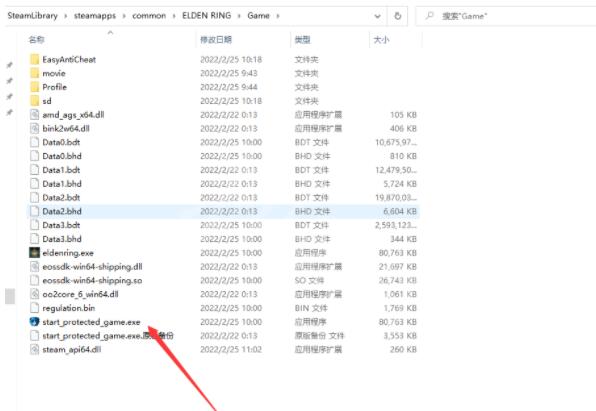596x411 pixels.
Task: Select the amd_ags_x64.dll file name
Action: [73, 115]
